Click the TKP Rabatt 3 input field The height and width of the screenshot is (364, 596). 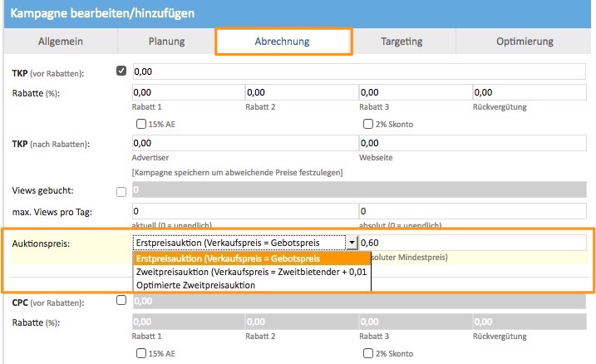[416, 92]
